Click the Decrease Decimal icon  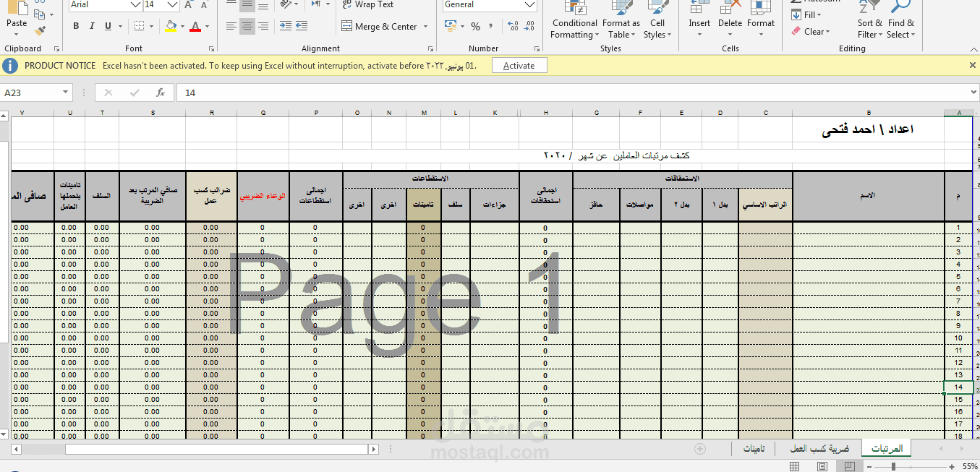tap(530, 27)
